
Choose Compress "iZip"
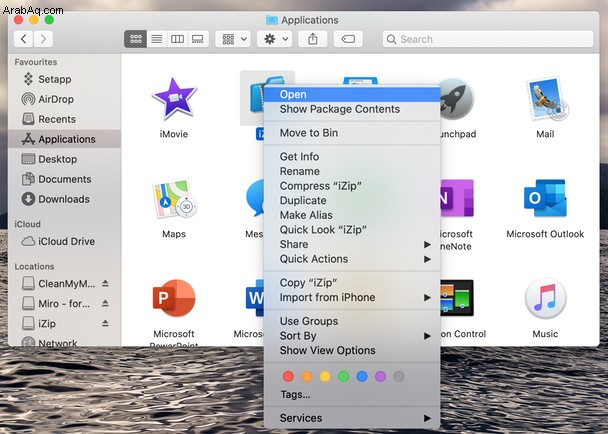tap(352, 186)
